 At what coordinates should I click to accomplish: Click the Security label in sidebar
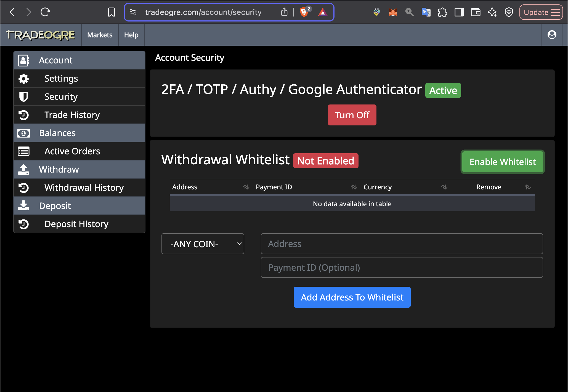tap(61, 97)
